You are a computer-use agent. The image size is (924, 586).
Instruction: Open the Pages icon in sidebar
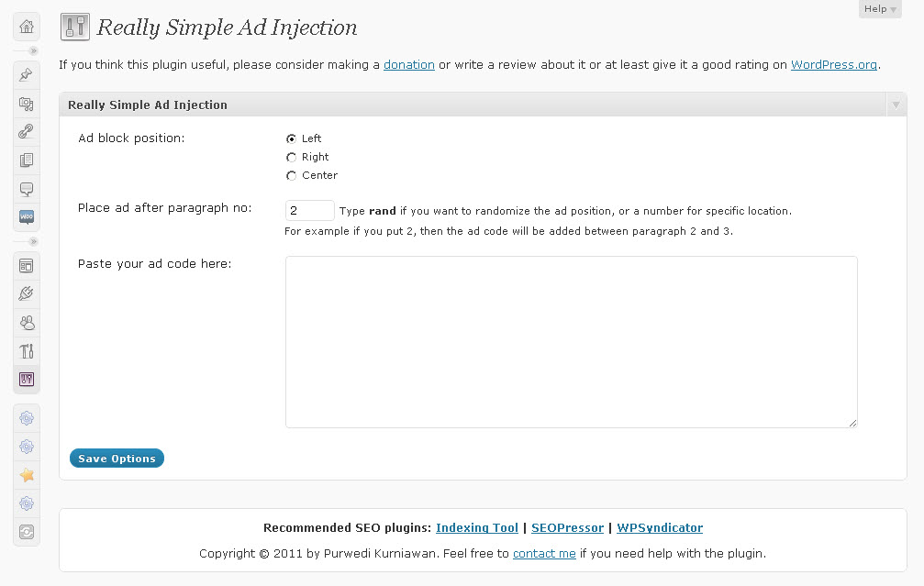coord(27,160)
